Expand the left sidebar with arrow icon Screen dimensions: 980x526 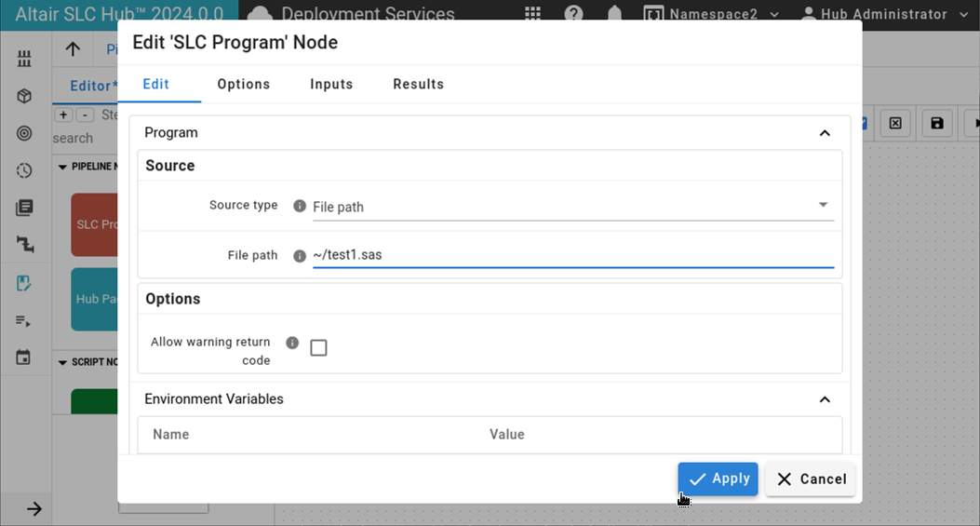tap(34, 509)
